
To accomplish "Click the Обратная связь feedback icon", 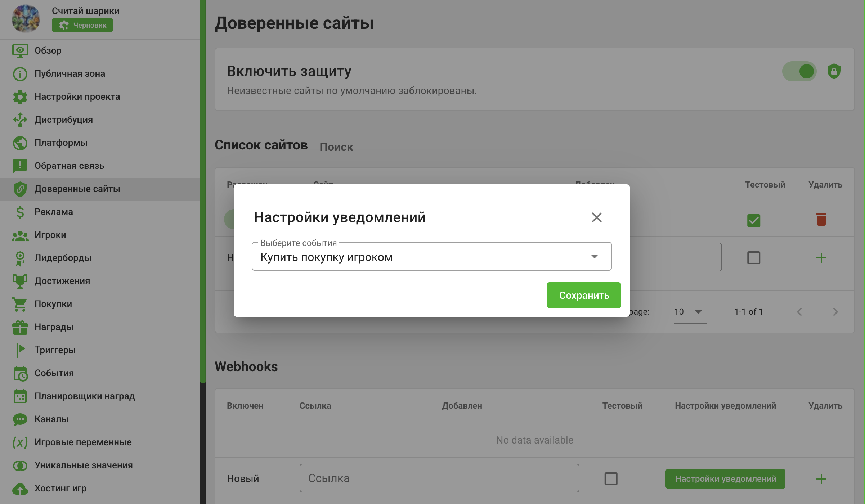I will pos(20,166).
